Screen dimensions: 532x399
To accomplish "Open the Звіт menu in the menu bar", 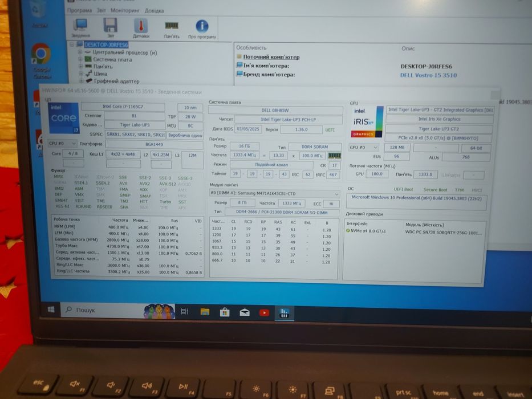I will (x=101, y=10).
